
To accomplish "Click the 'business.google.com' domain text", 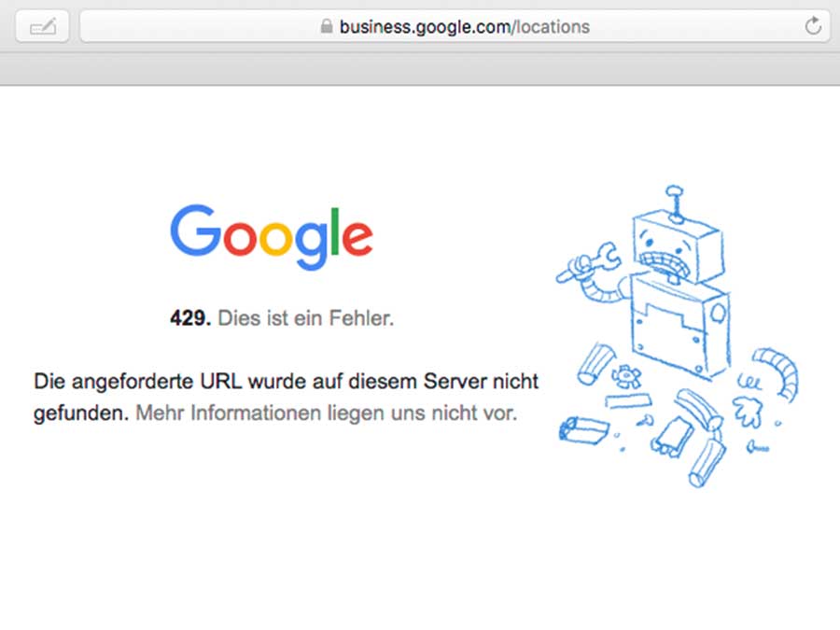I will click(x=420, y=26).
